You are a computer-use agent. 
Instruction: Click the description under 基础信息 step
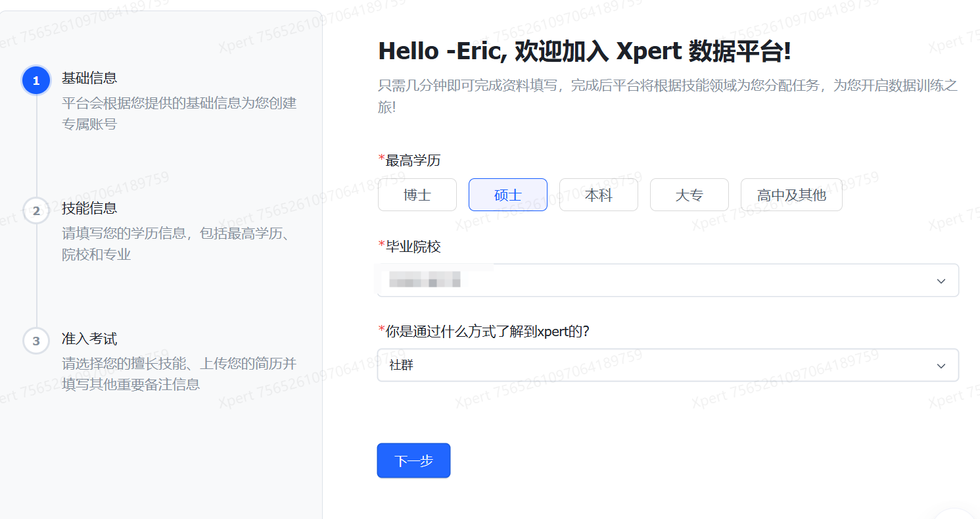[x=179, y=113]
